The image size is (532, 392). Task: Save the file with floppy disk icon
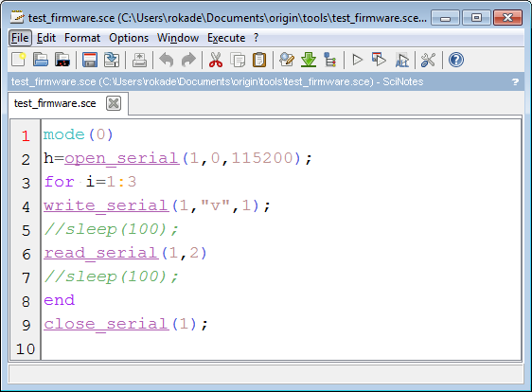tap(90, 60)
